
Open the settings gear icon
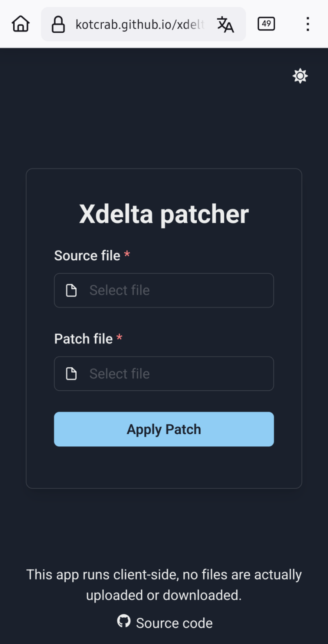300,76
